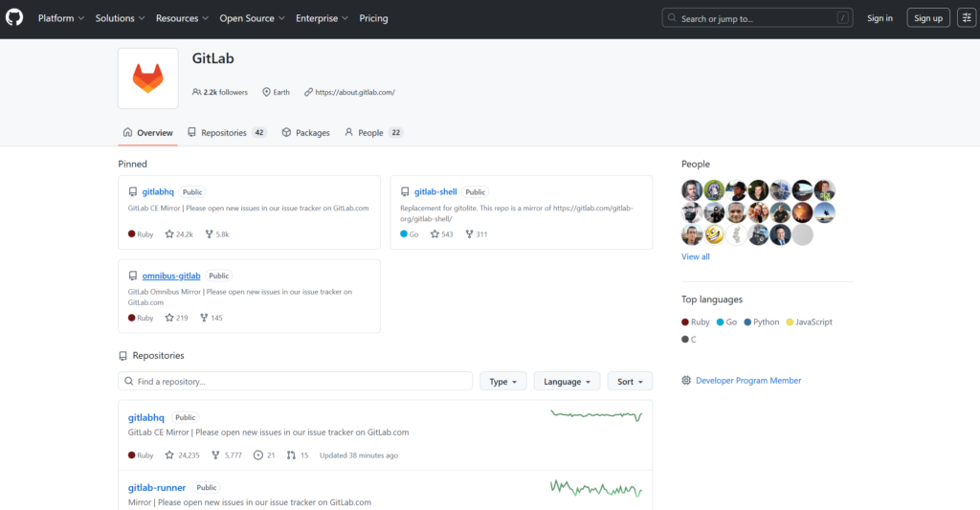Click the followers people icon
Screen dimensions: 980x510
click(197, 92)
